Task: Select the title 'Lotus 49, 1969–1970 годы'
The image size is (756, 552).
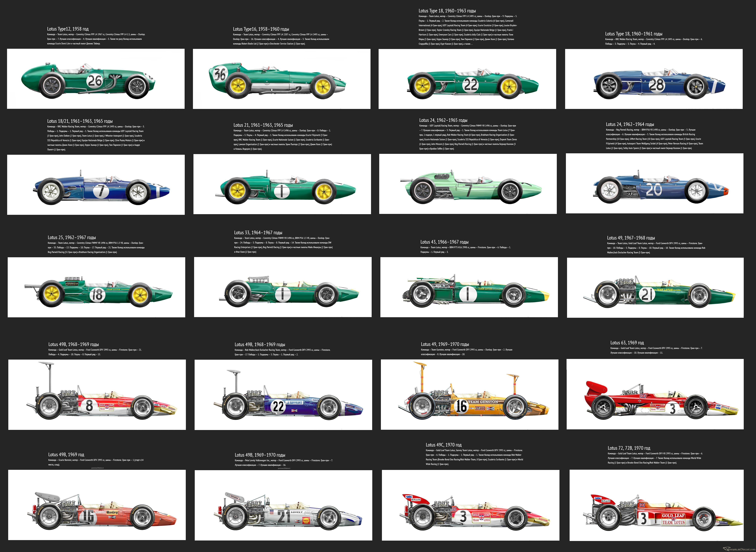Action: [445, 344]
